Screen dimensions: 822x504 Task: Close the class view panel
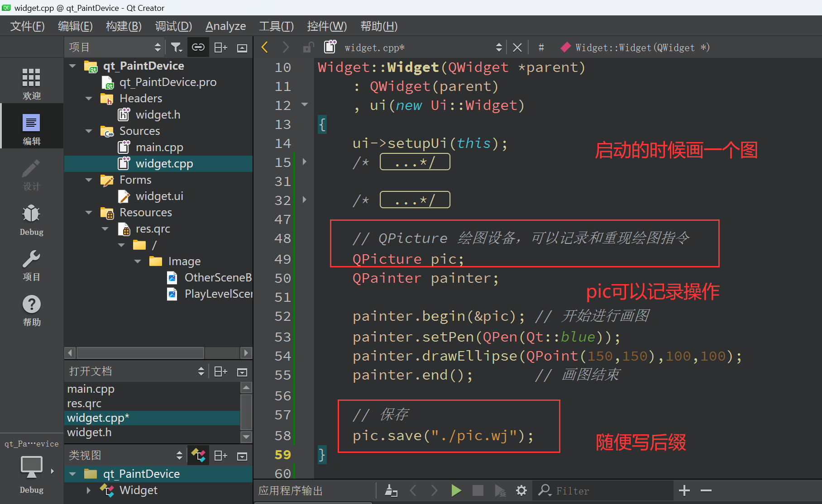242,456
